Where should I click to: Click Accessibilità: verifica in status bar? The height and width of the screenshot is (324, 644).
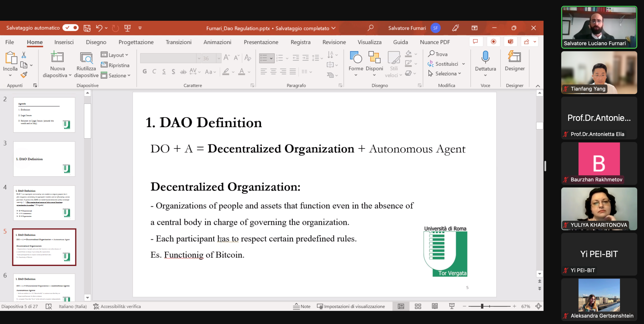click(117, 306)
